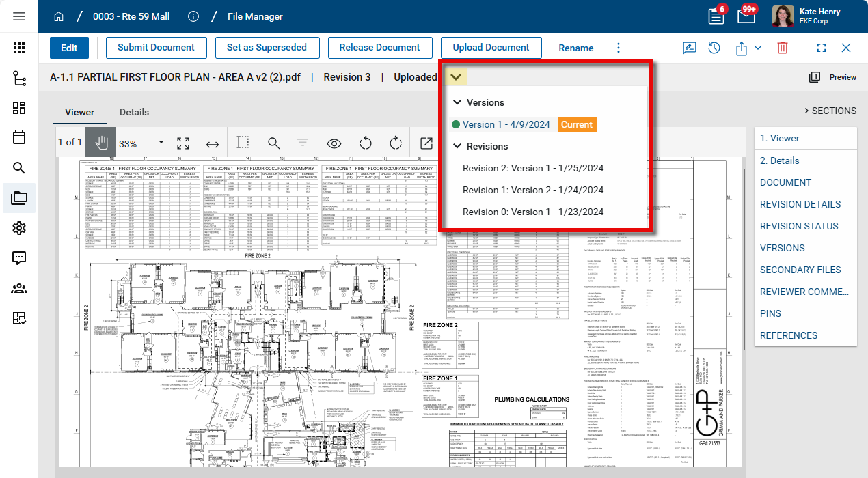Activate the marquee selection tool
The height and width of the screenshot is (478, 868).
243,143
